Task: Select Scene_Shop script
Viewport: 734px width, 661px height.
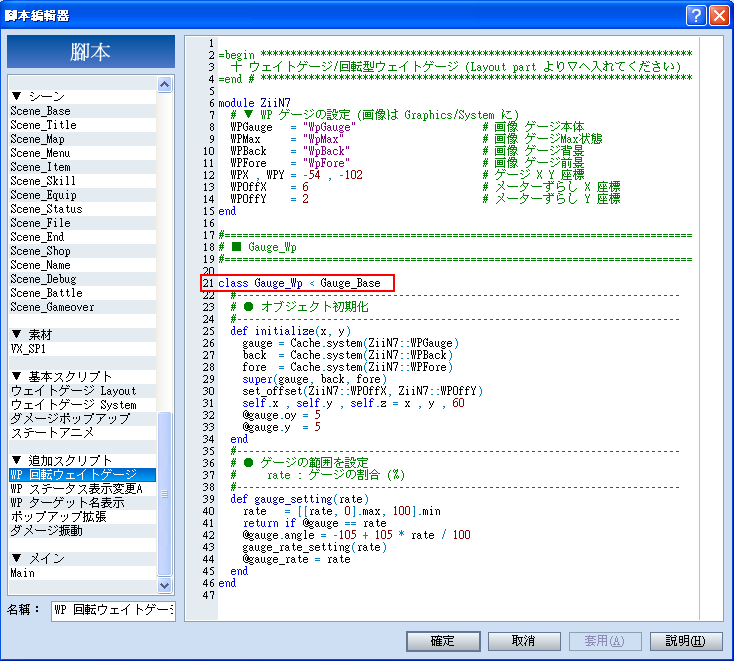Action: [82, 251]
